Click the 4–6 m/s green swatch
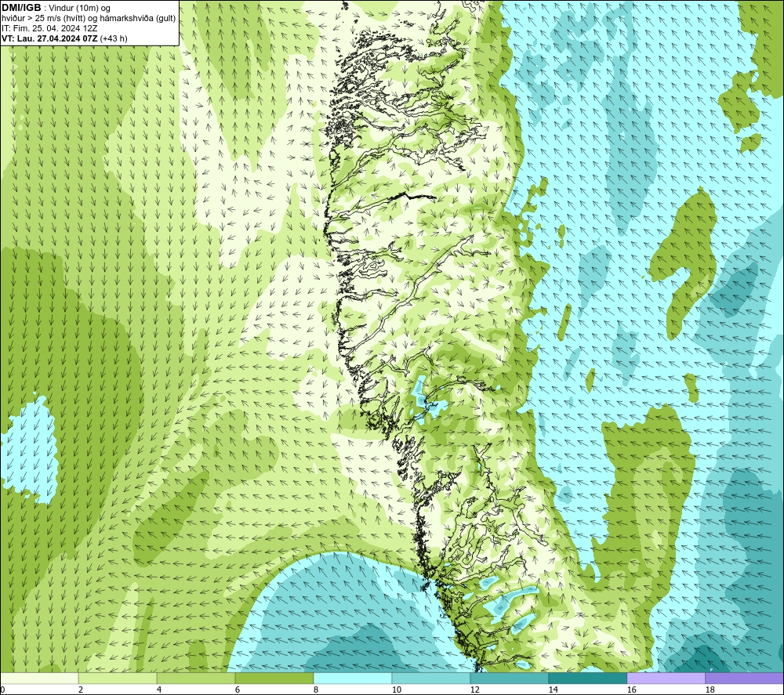Viewport: 784px width, 695px height. (x=196, y=679)
